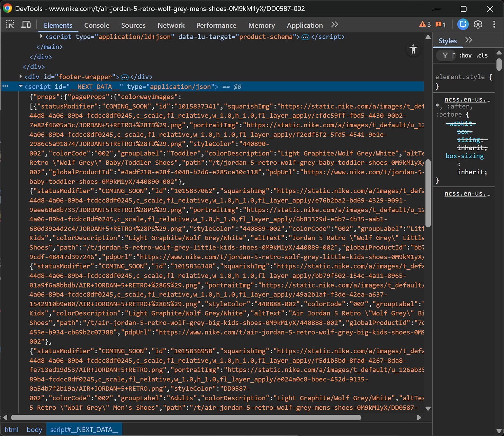Toggle element state with :hov button
Screen dimensions: 504x436
(x=465, y=55)
